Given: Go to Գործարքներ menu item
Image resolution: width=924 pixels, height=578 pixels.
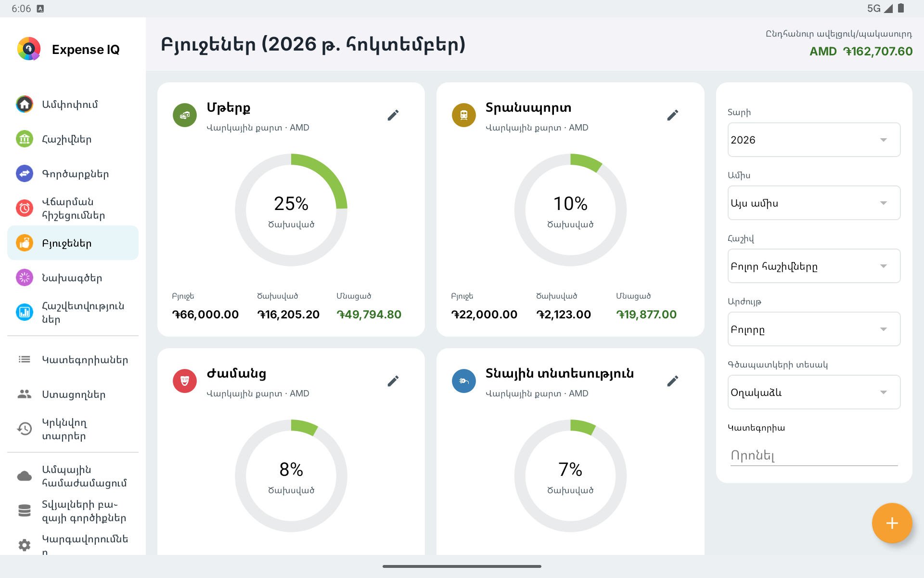Looking at the screenshot, I should click(x=73, y=173).
